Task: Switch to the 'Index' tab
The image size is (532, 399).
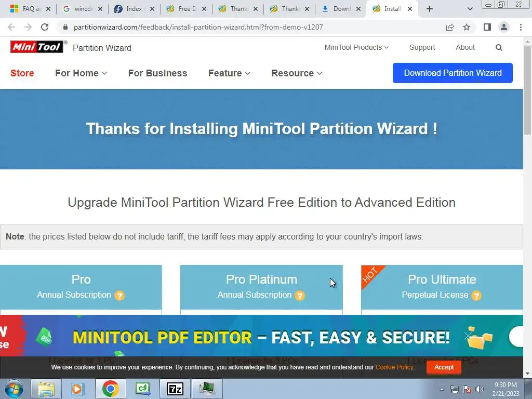Action: click(x=132, y=9)
